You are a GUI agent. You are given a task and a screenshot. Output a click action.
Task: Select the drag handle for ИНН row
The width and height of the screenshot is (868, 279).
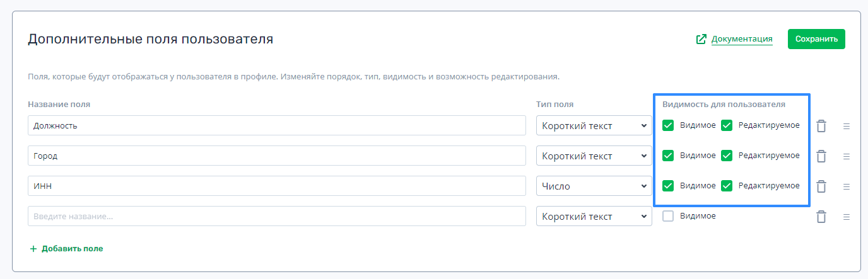(x=847, y=186)
